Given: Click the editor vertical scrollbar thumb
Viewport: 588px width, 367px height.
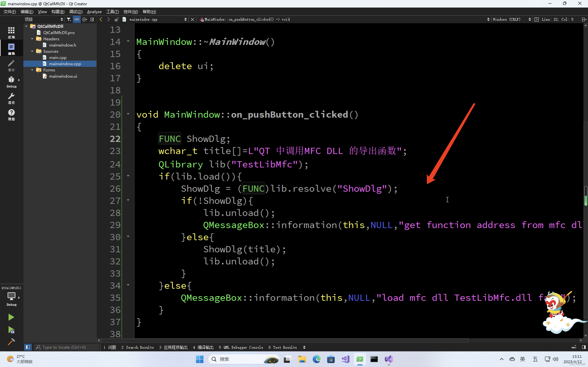Looking at the screenshot, I should coord(586,196).
